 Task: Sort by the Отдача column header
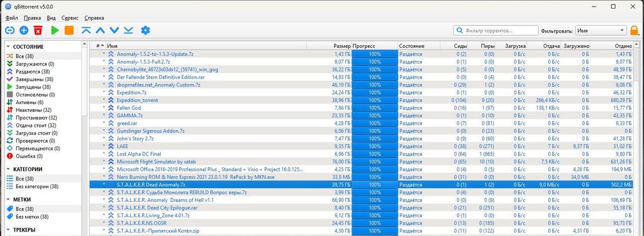pos(544,46)
